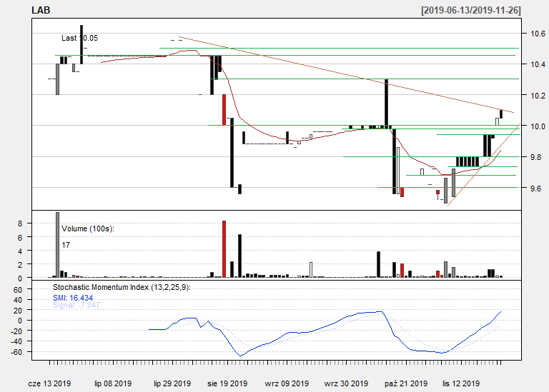
Task: Click the 'lip 08 2019' date label
Action: 113,383
